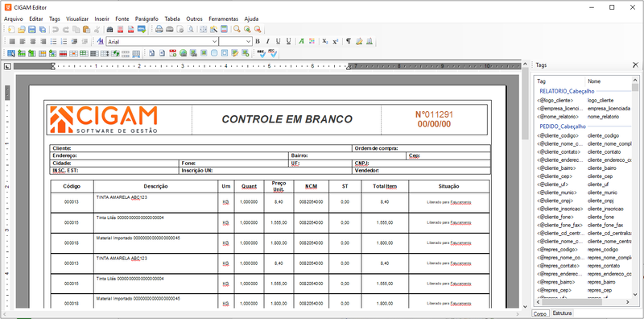644x319 pixels.
Task: Click the CONTROLE EM BRANCO title text
Action: [287, 119]
